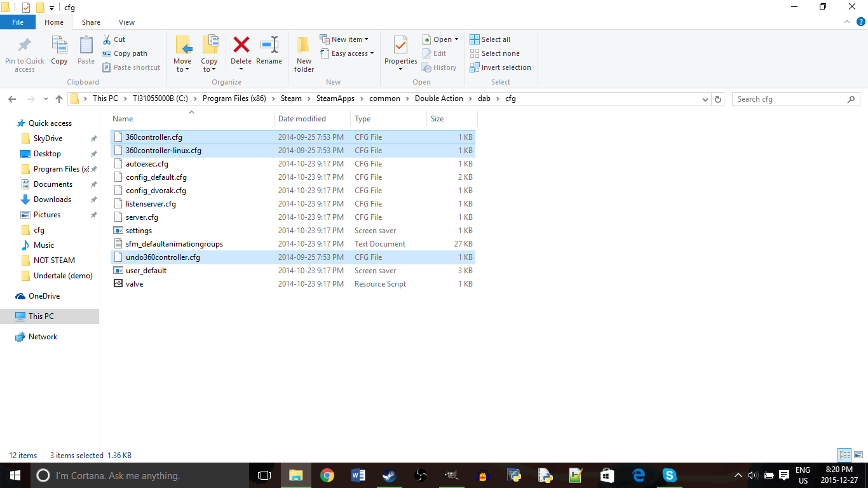This screenshot has height=488, width=868.
Task: Open the Windows Store taskbar icon
Action: tap(607, 475)
